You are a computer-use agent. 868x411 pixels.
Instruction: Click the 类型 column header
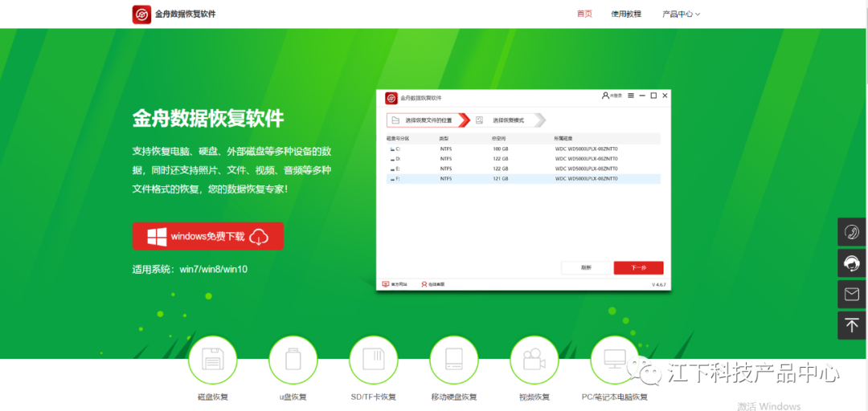[444, 138]
